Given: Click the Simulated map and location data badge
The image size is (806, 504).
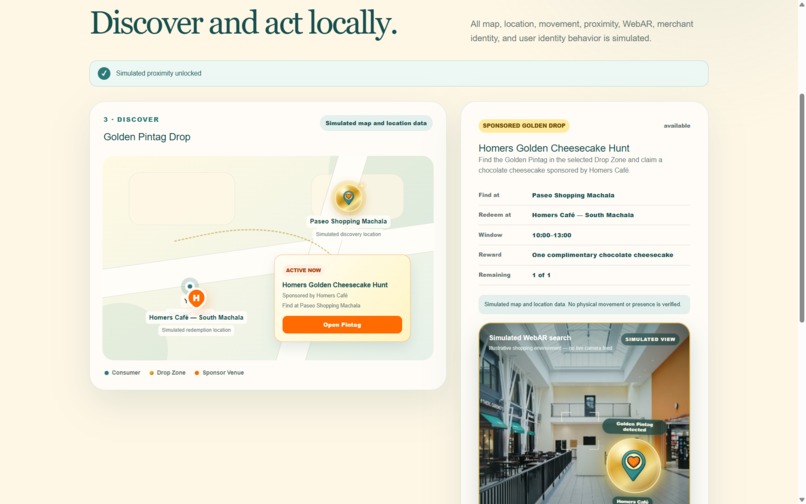Looking at the screenshot, I should pos(376,123).
